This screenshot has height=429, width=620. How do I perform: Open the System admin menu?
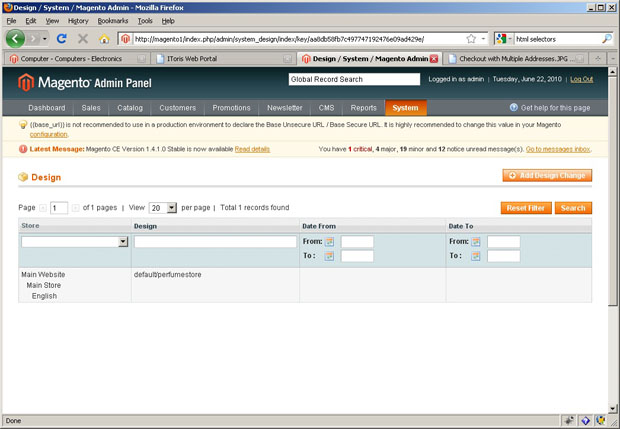pyautogui.click(x=405, y=108)
